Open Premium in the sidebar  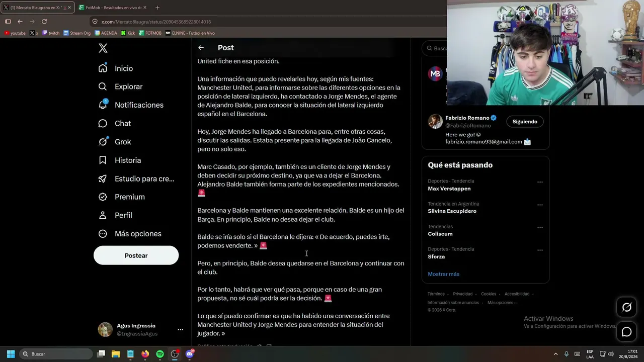coord(122,197)
